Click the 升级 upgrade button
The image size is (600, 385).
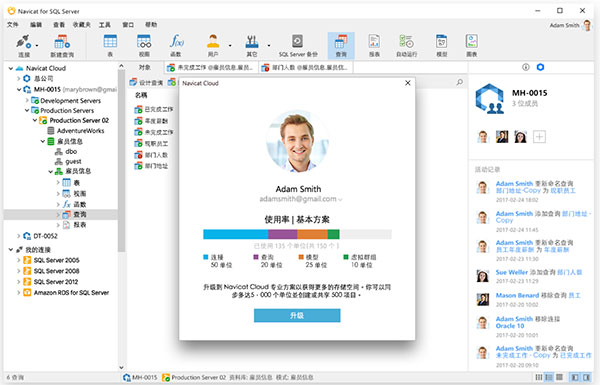[297, 315]
